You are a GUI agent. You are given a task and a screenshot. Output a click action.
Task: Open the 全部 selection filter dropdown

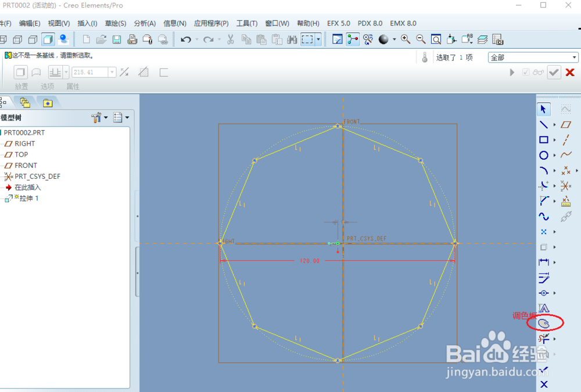[x=533, y=57]
